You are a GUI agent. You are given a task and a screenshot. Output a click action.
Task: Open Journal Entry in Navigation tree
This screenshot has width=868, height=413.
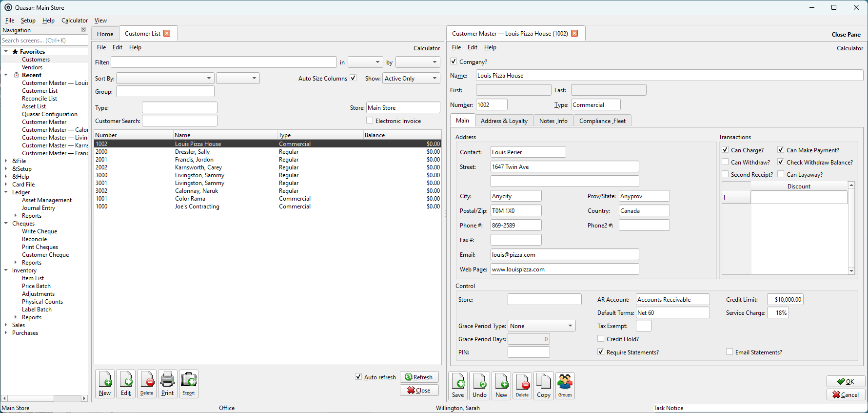tap(39, 208)
